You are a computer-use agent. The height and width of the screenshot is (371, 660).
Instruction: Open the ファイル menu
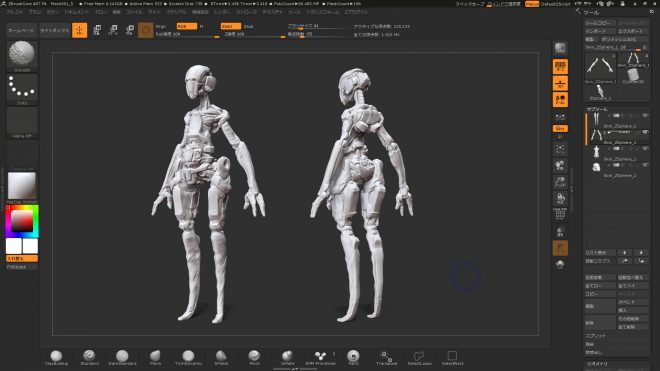coord(134,12)
